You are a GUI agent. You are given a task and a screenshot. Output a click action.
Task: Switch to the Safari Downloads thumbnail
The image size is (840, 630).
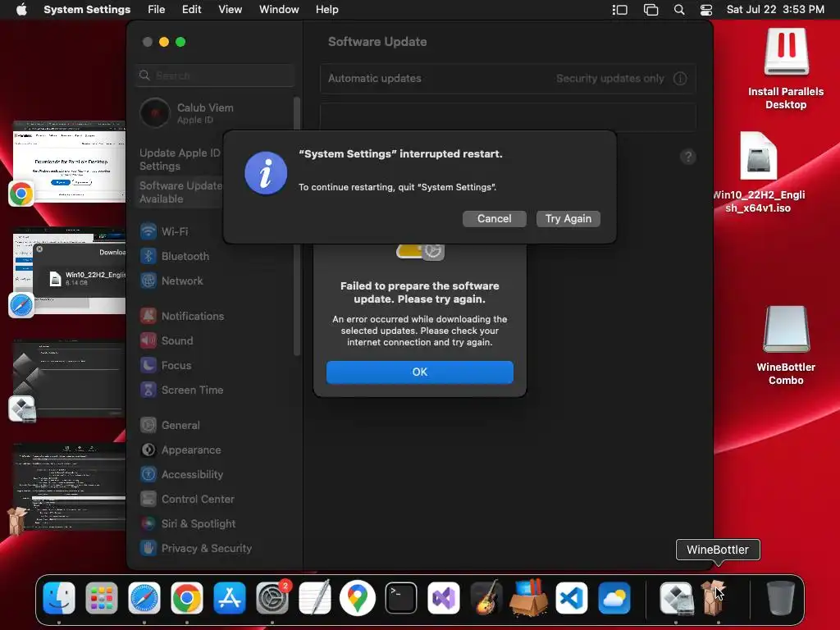click(x=69, y=271)
